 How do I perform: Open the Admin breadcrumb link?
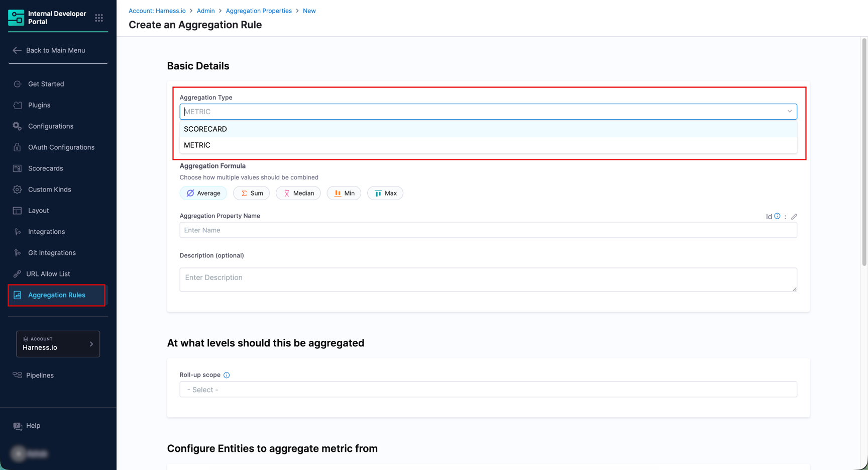205,11
